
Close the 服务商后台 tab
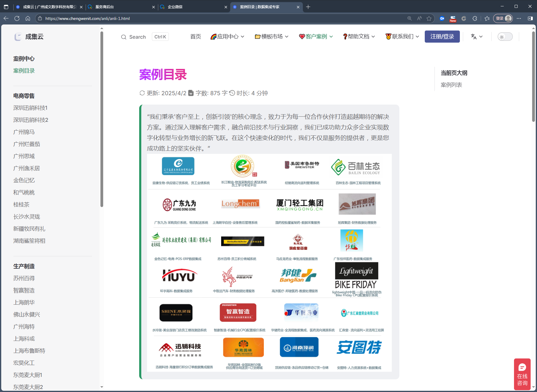(153, 7)
